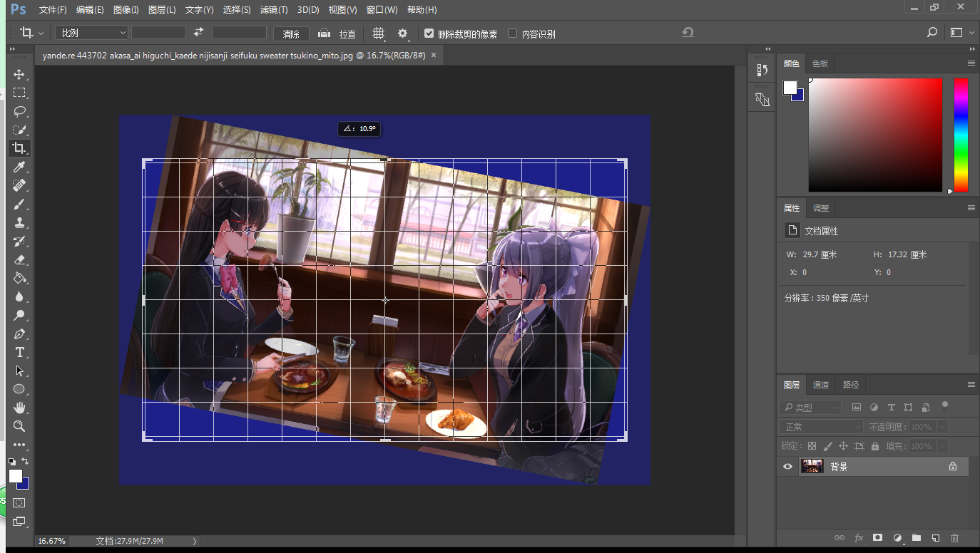Open the workspace switcher dropdown

(x=962, y=33)
